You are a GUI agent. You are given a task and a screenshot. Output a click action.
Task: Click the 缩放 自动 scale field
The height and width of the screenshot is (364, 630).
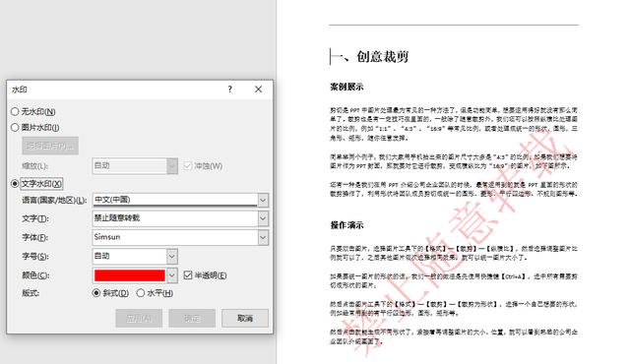point(130,165)
